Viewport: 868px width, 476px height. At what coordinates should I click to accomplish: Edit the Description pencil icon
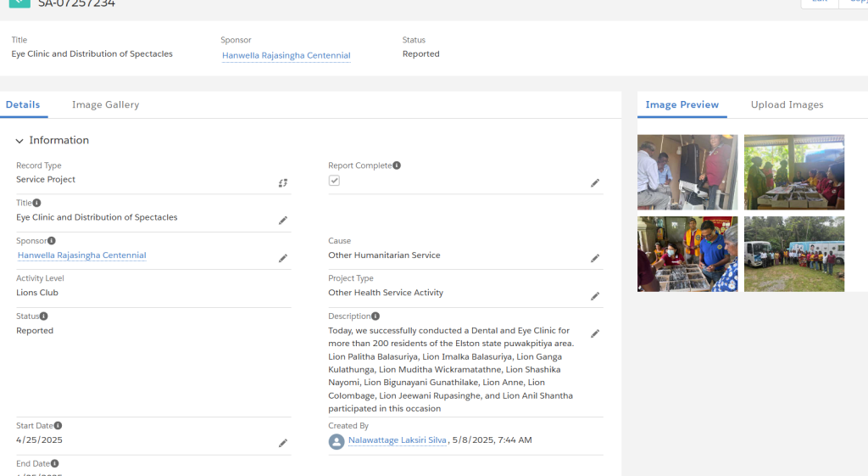[x=595, y=333]
